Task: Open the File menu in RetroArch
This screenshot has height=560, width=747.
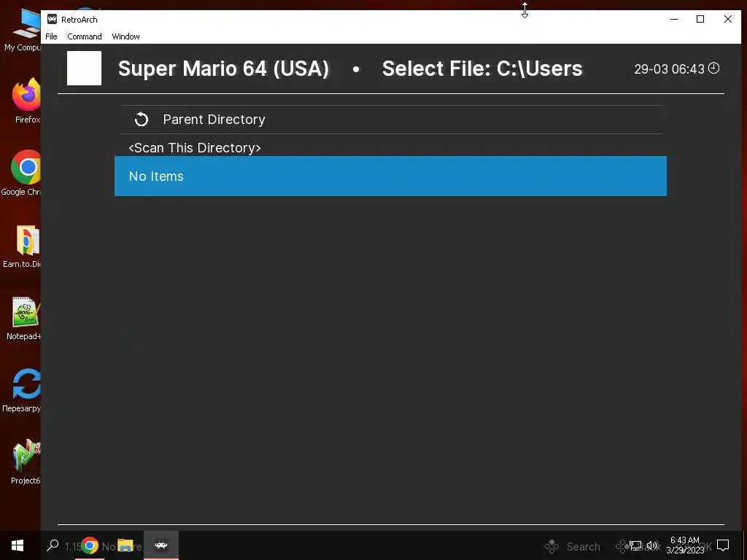Action: [x=51, y=36]
